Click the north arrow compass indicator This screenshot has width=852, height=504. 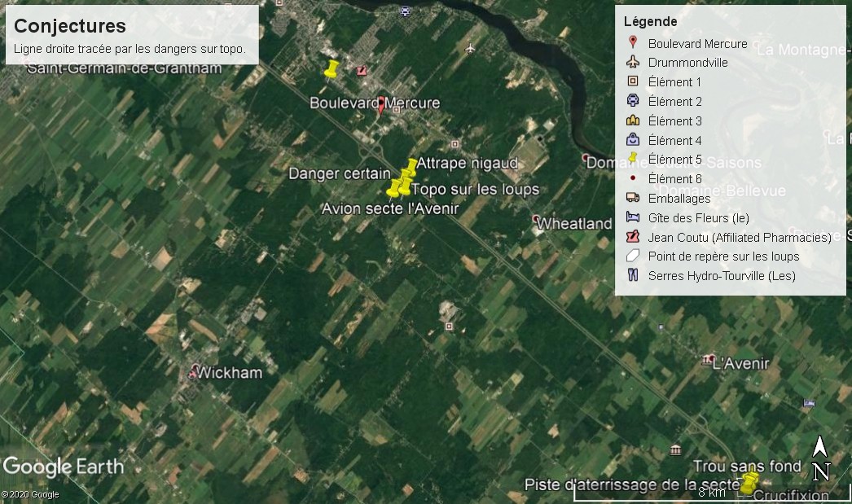click(x=820, y=458)
